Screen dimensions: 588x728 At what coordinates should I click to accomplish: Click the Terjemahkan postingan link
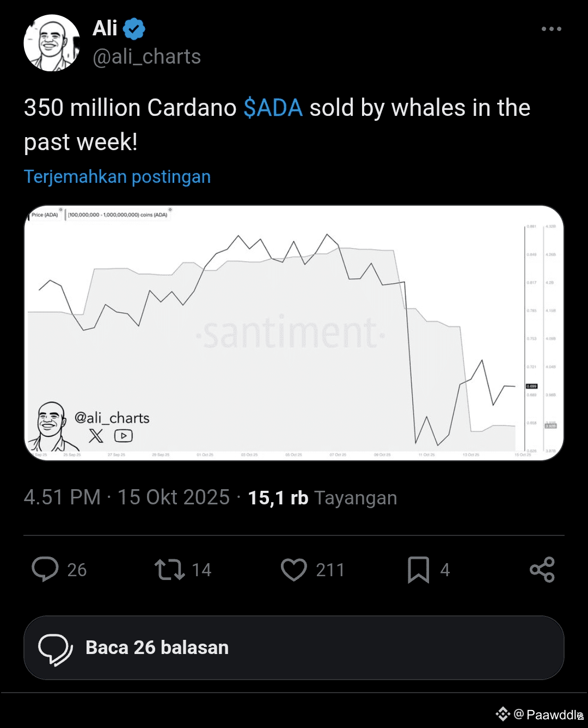tap(117, 177)
